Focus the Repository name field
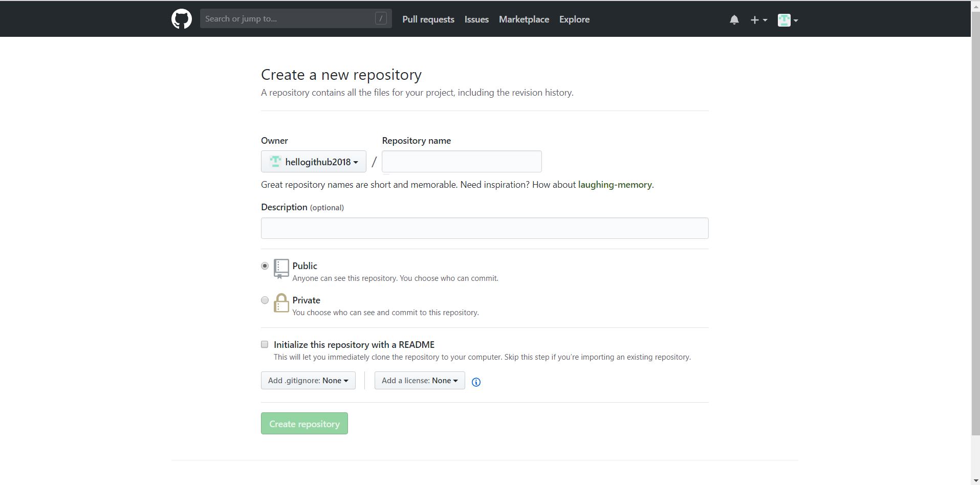This screenshot has height=485, width=980. pos(462,162)
